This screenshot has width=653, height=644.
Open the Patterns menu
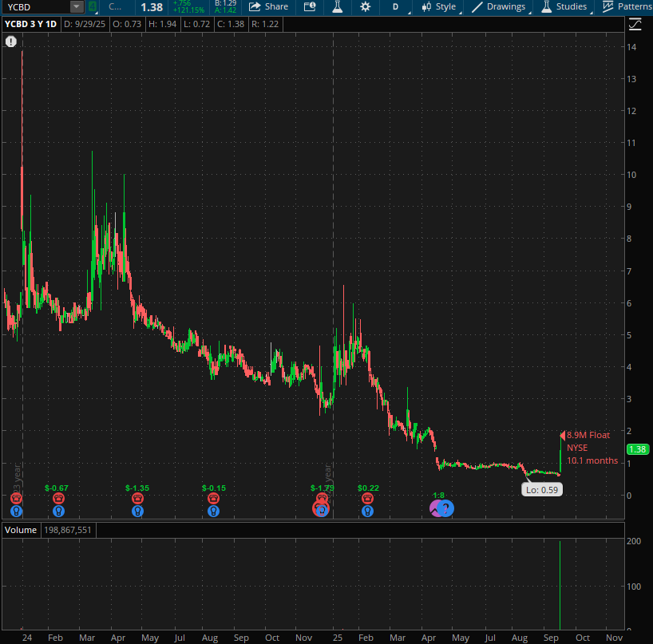tap(627, 6)
